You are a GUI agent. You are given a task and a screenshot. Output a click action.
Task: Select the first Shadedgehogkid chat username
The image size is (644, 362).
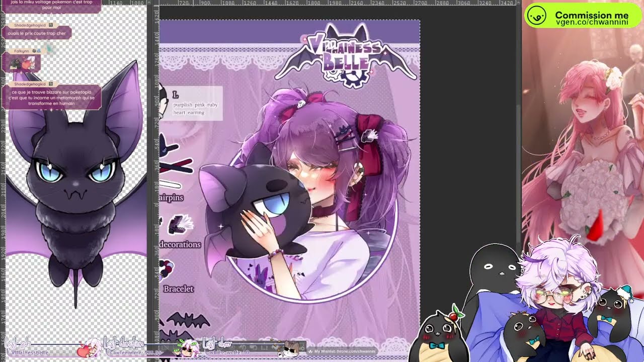pyautogui.click(x=30, y=25)
